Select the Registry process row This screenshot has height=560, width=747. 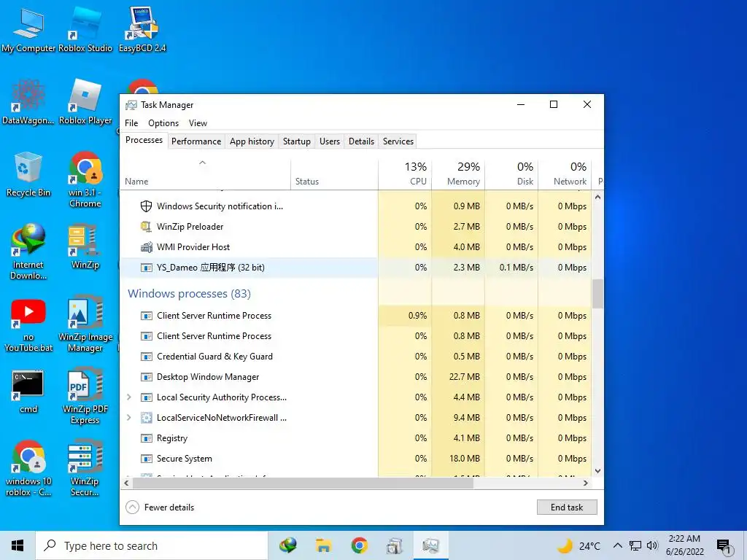click(355, 438)
